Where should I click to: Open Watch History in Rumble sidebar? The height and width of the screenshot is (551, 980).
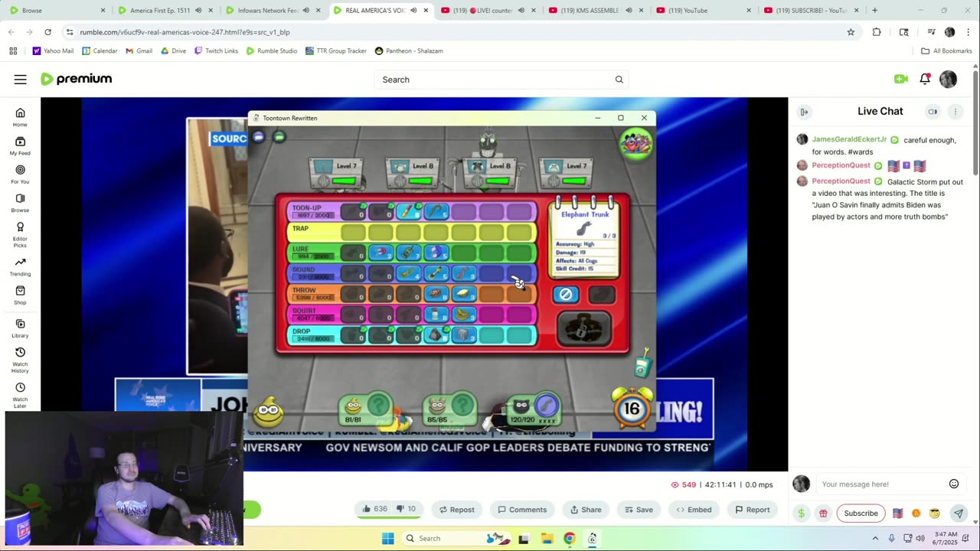pyautogui.click(x=20, y=361)
